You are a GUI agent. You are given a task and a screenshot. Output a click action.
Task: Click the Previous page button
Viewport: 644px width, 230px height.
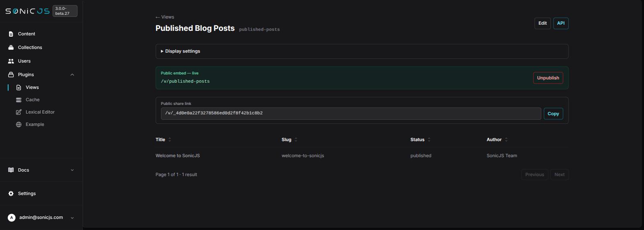[534, 174]
